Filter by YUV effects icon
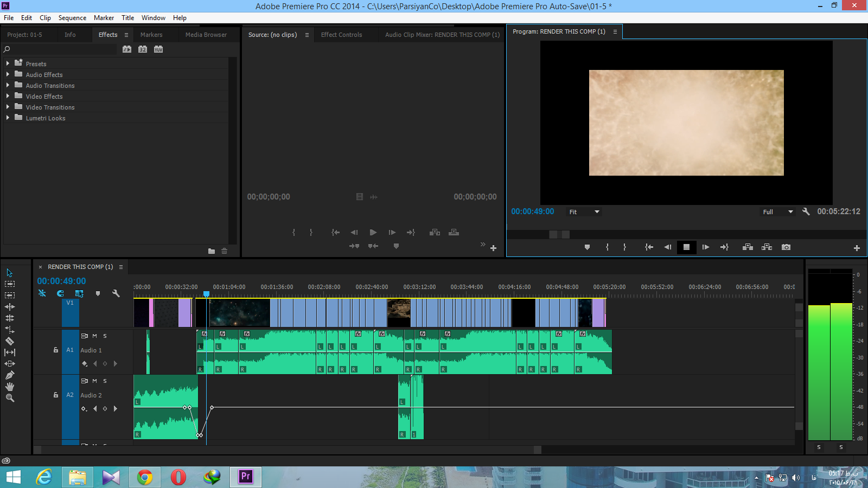Viewport: 868px width, 488px height. (x=158, y=49)
